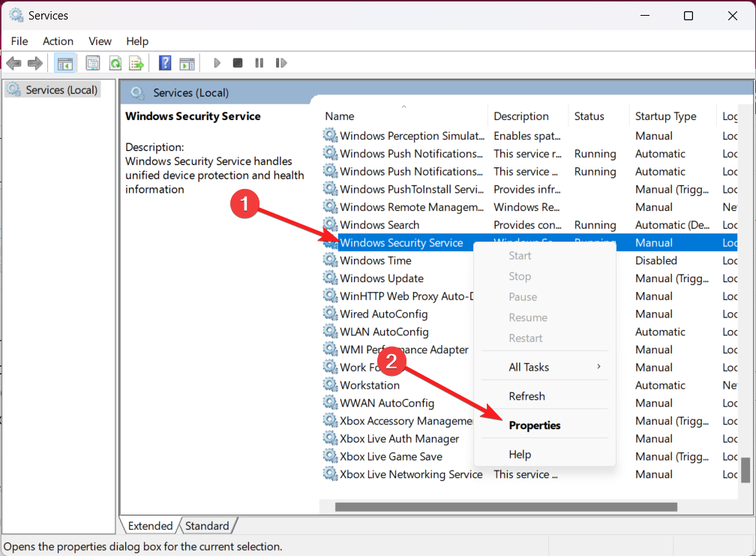Choose Properties in the context menu
The image size is (756, 556).
tap(535, 425)
